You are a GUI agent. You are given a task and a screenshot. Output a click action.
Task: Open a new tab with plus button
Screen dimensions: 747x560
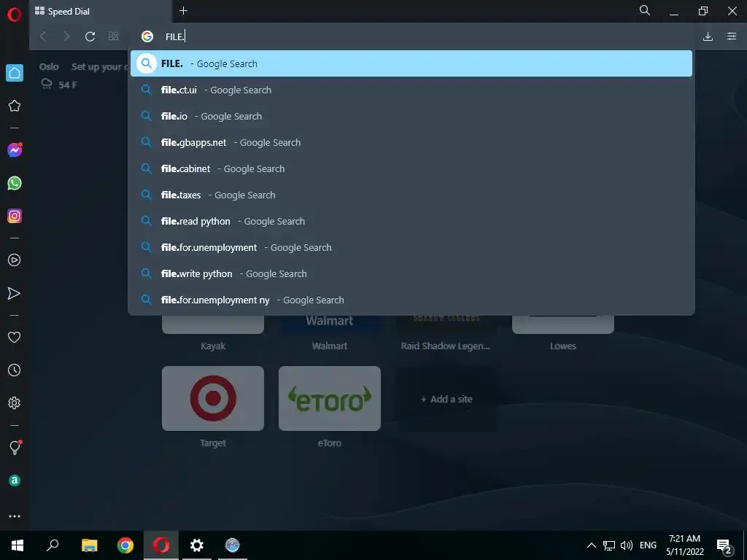click(x=183, y=10)
